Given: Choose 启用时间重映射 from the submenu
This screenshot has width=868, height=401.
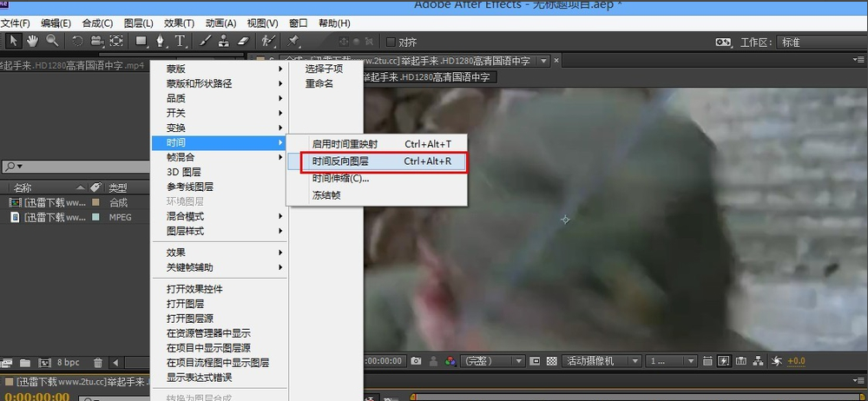Looking at the screenshot, I should coord(377,144).
